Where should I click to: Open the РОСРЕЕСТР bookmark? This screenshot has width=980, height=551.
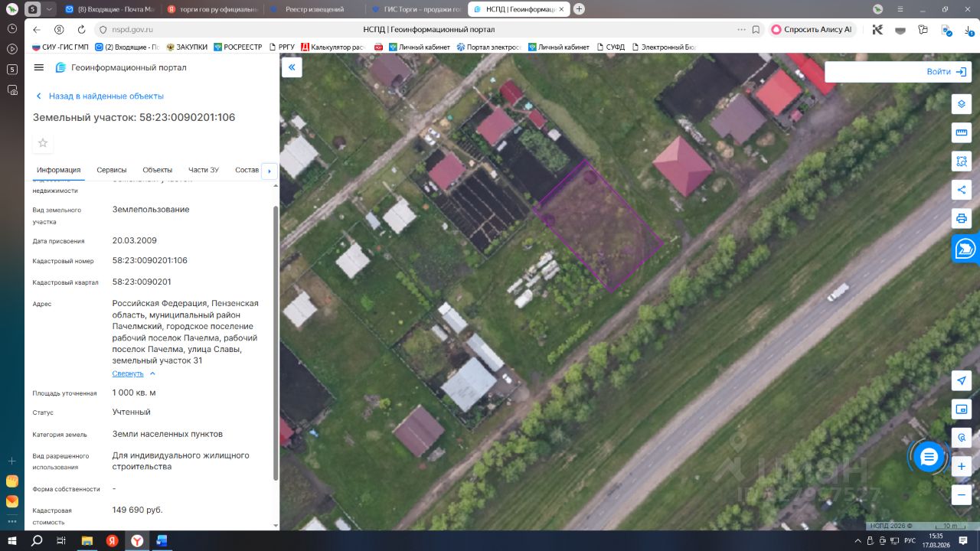[237, 47]
